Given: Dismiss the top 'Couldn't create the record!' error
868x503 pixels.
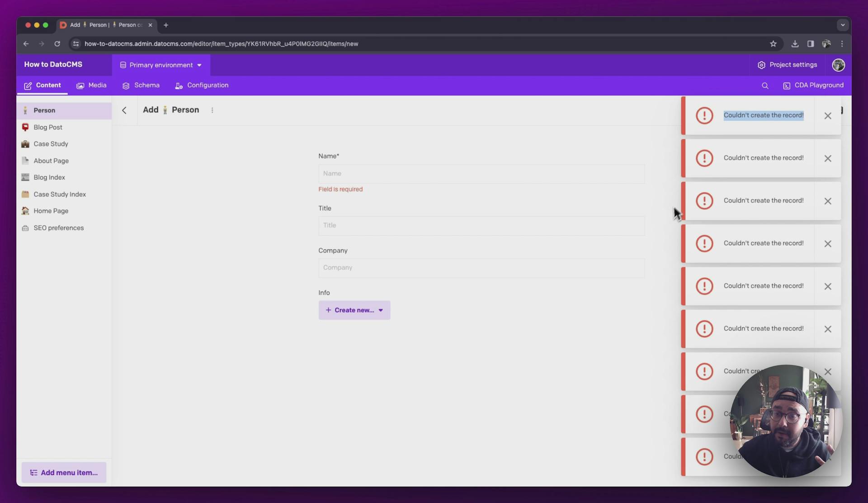Looking at the screenshot, I should (827, 115).
